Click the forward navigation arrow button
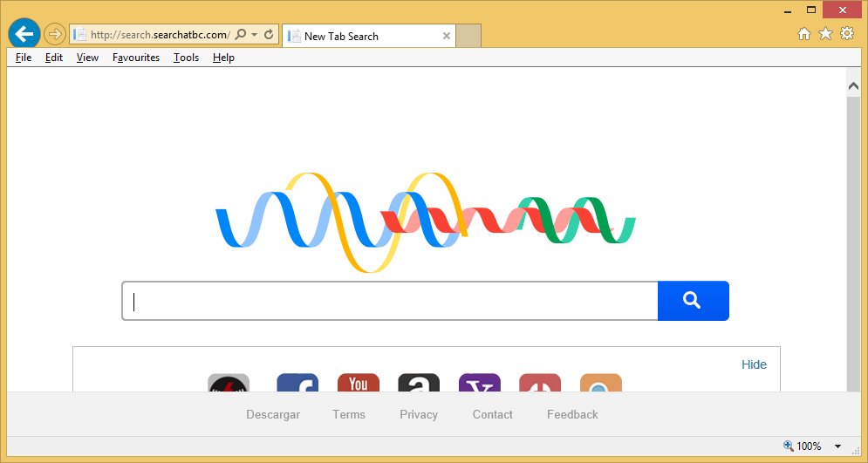The height and width of the screenshot is (463, 868). tap(54, 34)
